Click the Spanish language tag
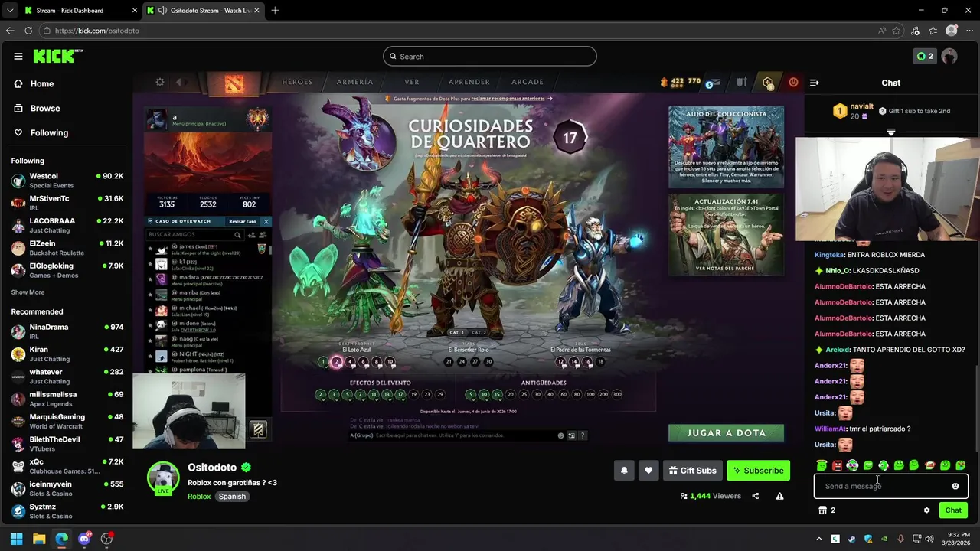The height and width of the screenshot is (551, 980). coord(232,497)
